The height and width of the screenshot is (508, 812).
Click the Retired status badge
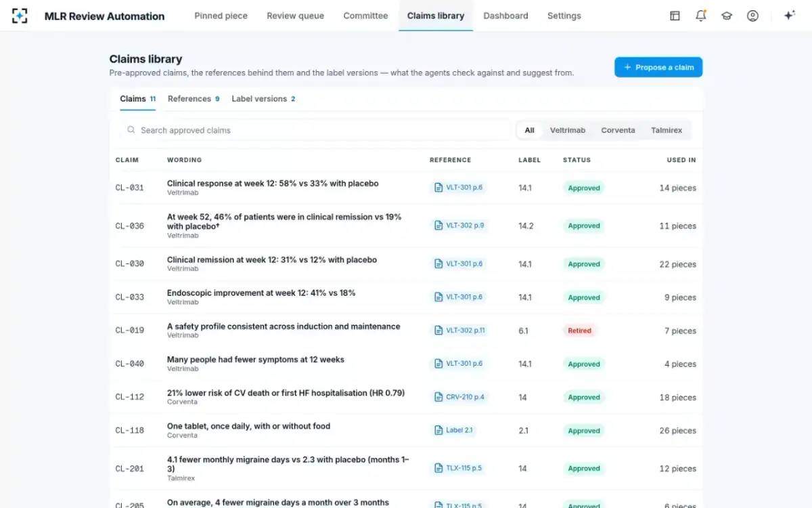(580, 331)
